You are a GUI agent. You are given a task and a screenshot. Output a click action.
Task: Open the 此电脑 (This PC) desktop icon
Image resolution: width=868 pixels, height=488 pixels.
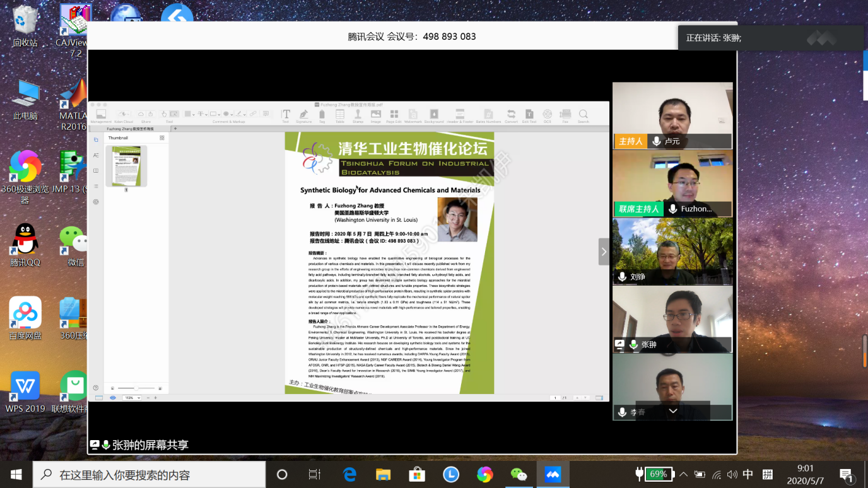[x=25, y=100]
